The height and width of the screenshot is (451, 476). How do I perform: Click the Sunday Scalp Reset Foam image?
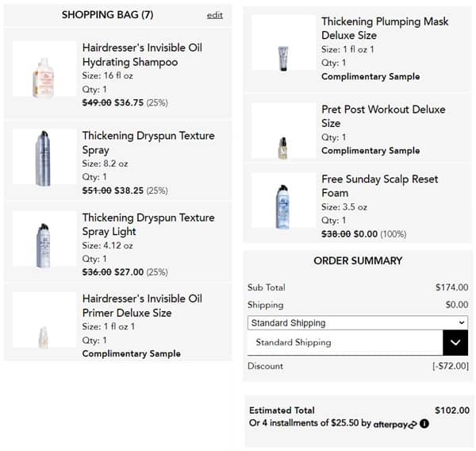click(x=282, y=206)
